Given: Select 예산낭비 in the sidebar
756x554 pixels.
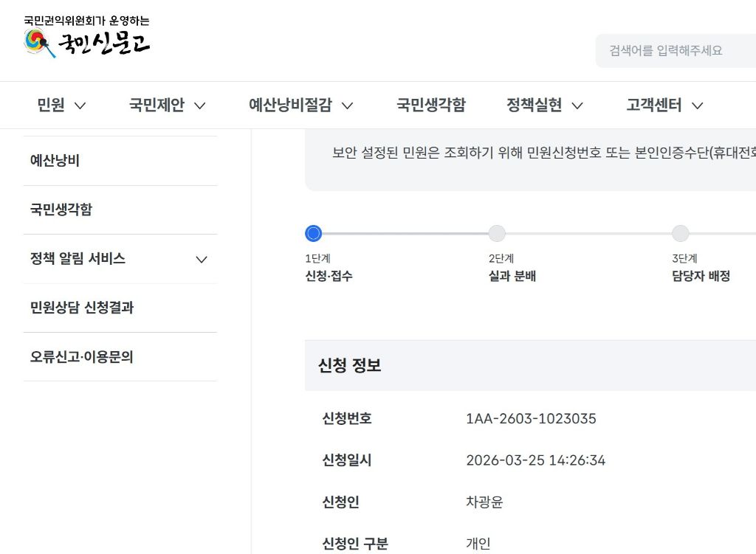Looking at the screenshot, I should tap(55, 161).
